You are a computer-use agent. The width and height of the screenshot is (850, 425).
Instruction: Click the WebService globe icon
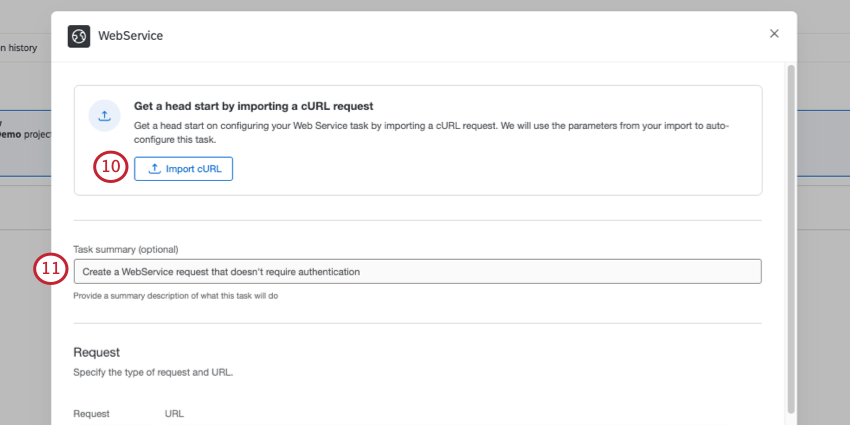79,36
